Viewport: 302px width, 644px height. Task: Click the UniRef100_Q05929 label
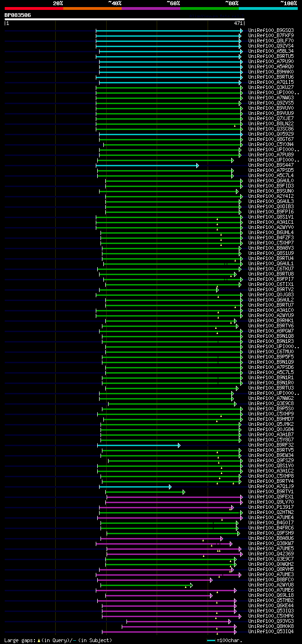click(x=271, y=134)
